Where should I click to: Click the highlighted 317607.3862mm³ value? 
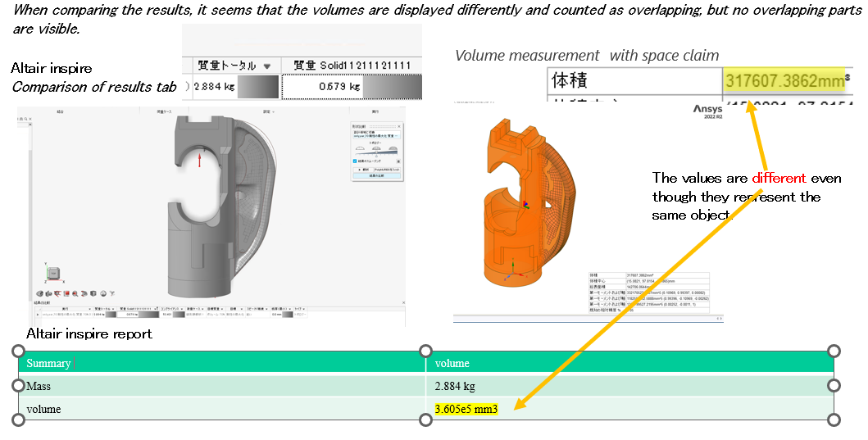point(785,81)
